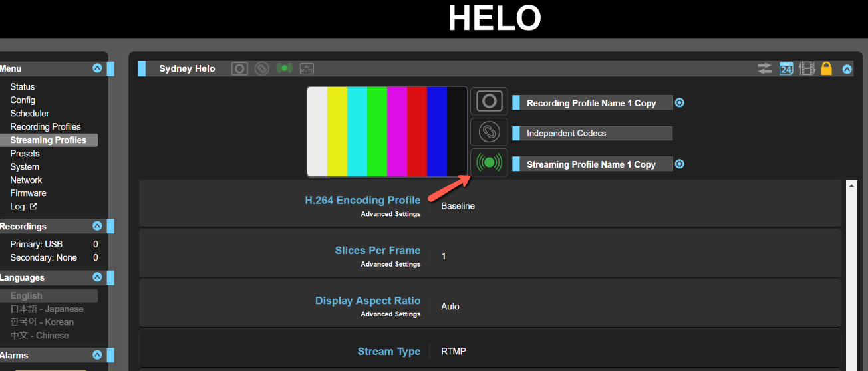Open the calendar scheduler icon

786,68
